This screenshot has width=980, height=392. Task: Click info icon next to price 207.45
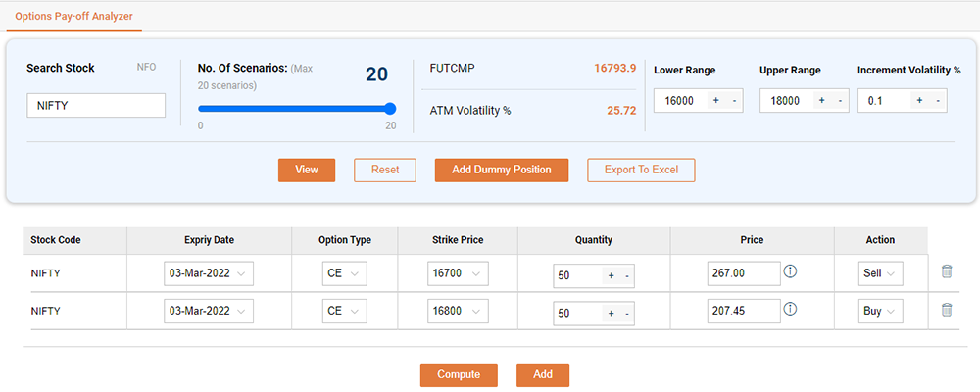(790, 309)
